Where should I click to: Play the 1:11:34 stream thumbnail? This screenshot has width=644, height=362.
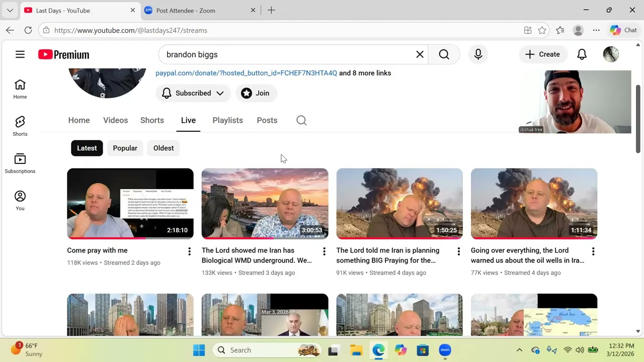coord(534,204)
